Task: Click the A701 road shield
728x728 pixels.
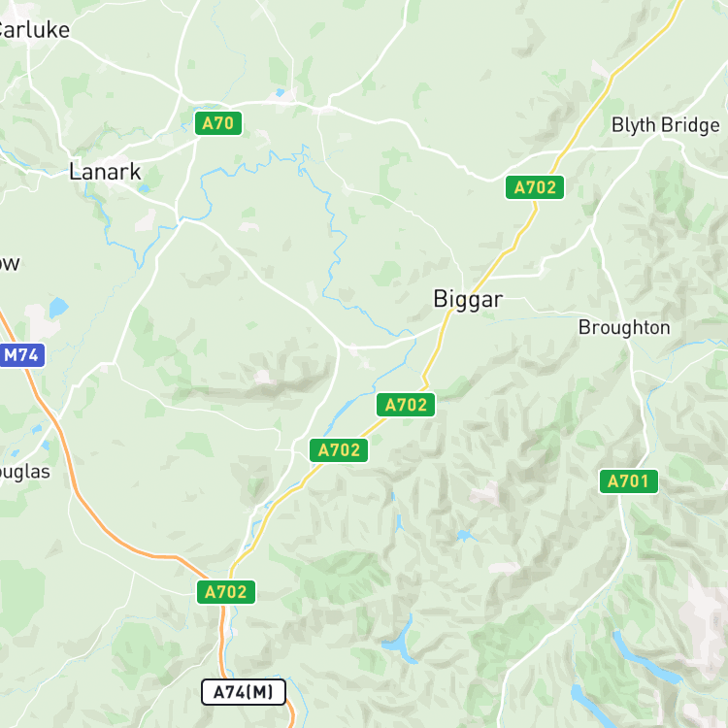Action: tap(629, 481)
